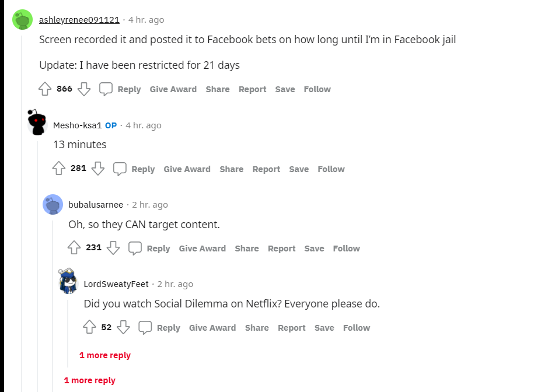
Task: Click the speech bubble icon on the top comment
Action: point(106,89)
